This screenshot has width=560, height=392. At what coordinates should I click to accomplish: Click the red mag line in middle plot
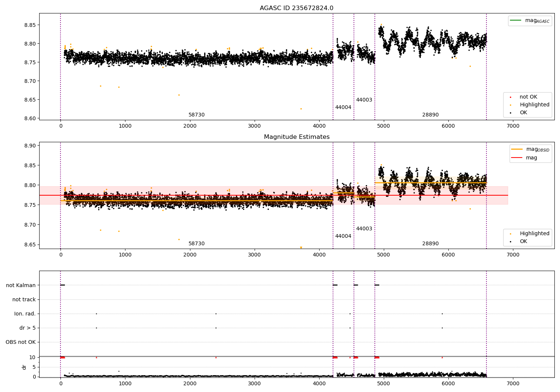pyautogui.click(x=273, y=195)
